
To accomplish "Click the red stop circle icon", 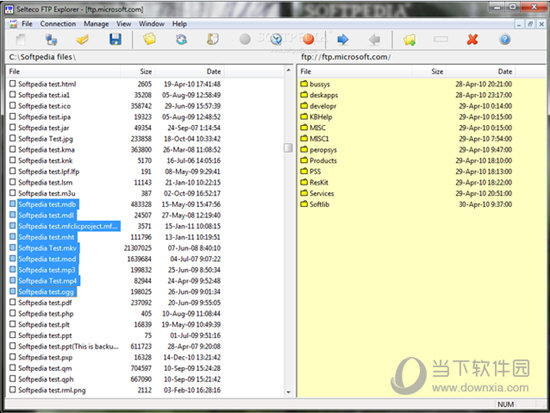I will [308, 39].
